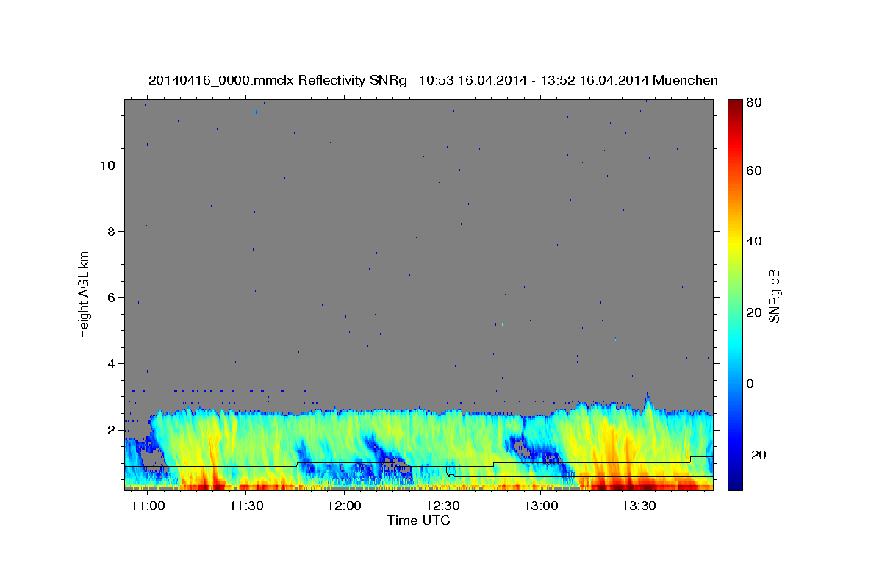
Task: Click the 12:30 time tick label
Action: (x=442, y=506)
